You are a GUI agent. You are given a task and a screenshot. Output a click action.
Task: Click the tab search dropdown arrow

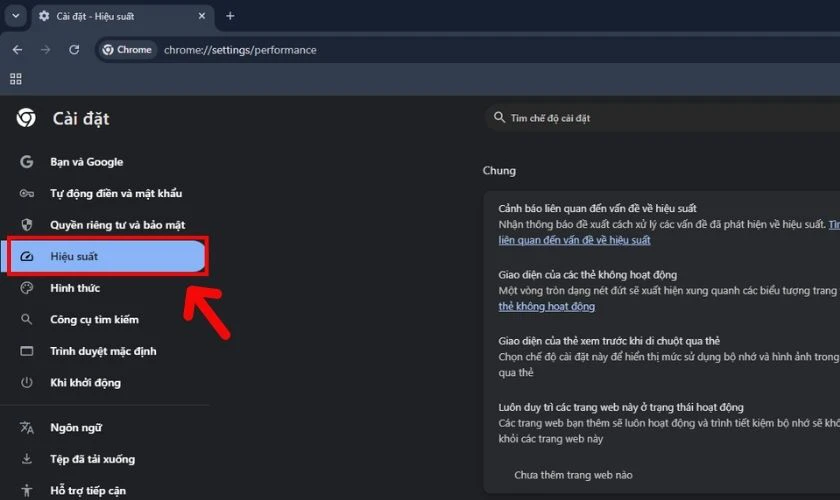16,16
